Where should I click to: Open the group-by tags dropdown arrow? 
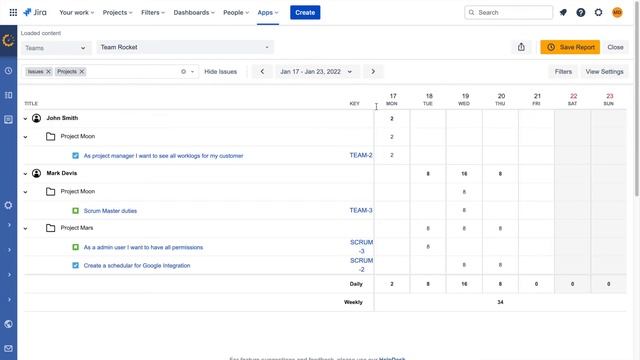pos(193,71)
